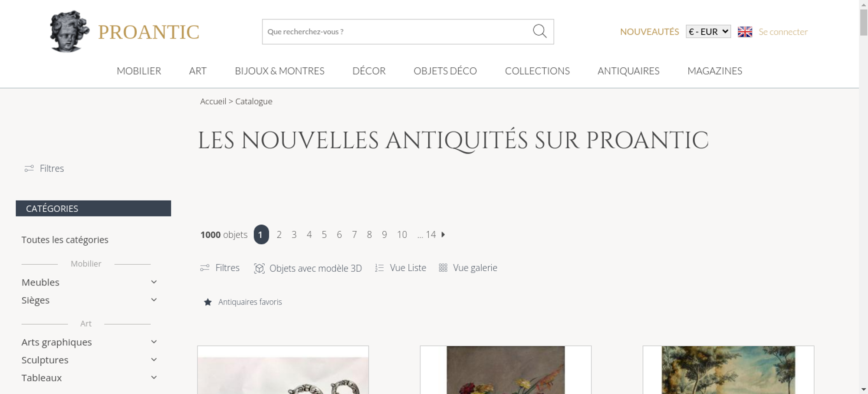Viewport: 868px width, 394px height.
Task: Open the EUR currency dropdown
Action: point(708,32)
